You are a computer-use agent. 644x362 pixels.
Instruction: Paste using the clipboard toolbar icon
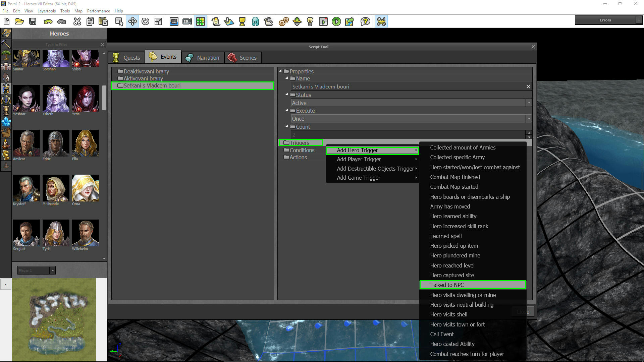103,21
